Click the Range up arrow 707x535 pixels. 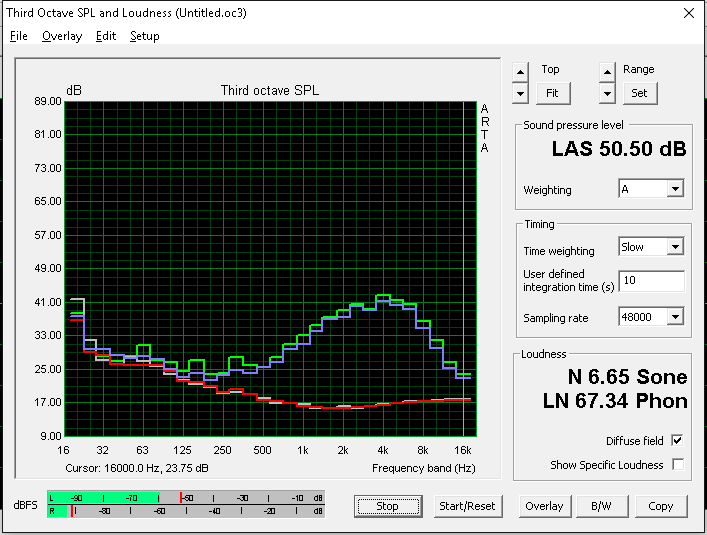(607, 72)
